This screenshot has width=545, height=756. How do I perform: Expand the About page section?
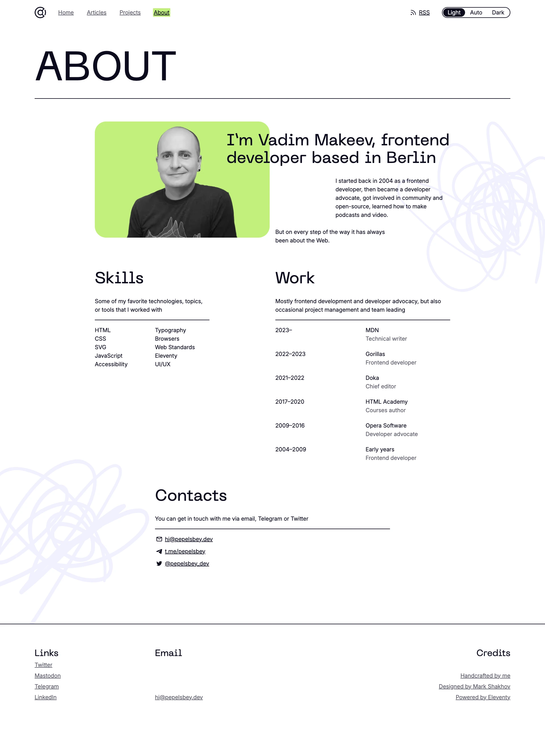coord(161,12)
